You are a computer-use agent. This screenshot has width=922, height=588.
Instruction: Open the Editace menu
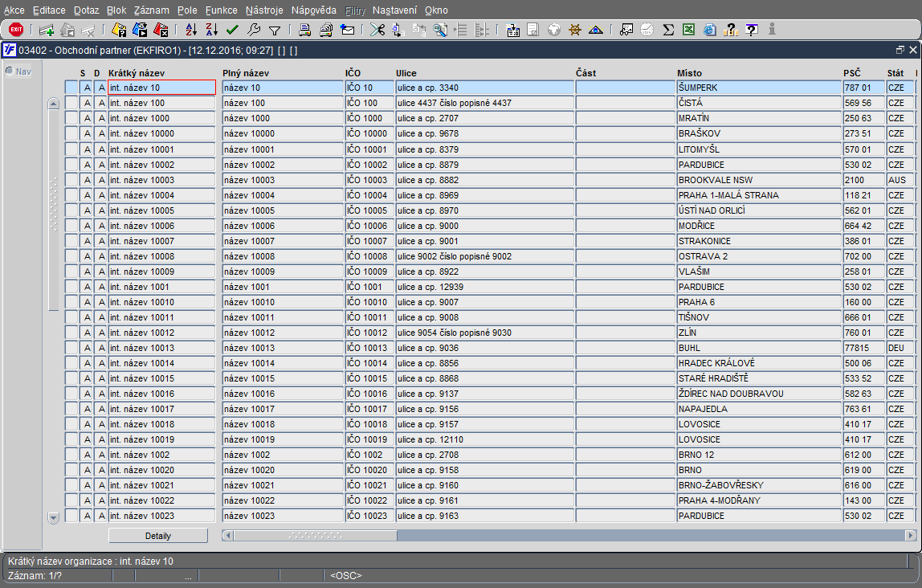(x=50, y=10)
